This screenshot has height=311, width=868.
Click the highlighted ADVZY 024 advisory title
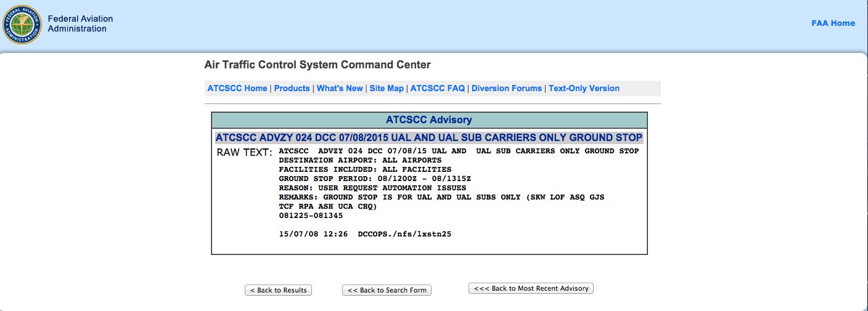point(429,137)
